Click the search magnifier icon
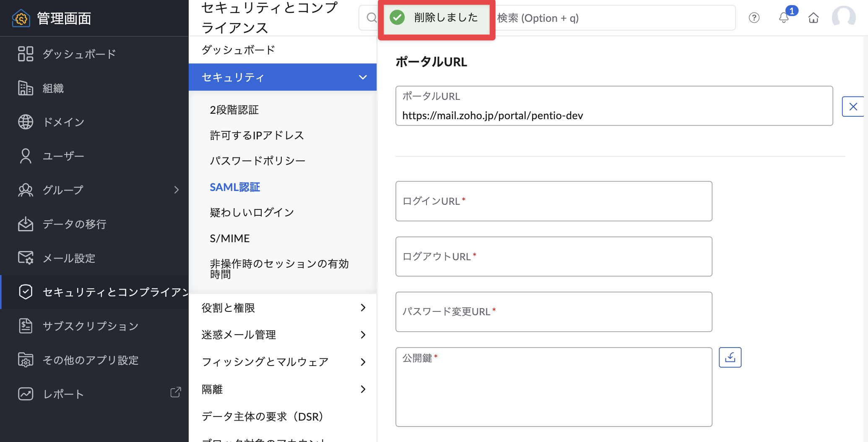The image size is (868, 442). (x=371, y=18)
